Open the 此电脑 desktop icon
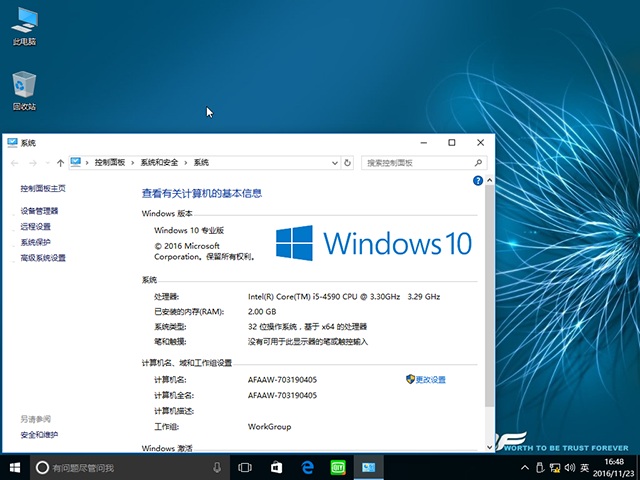 (x=24, y=22)
